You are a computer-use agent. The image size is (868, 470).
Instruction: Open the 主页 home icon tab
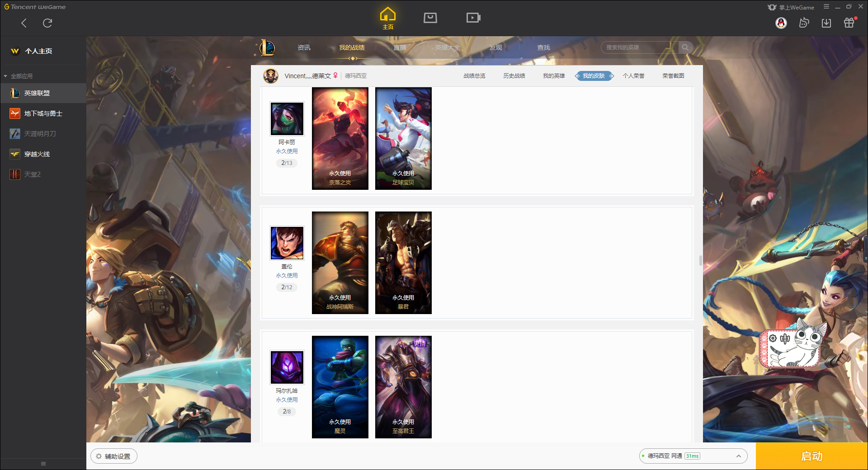tap(387, 18)
